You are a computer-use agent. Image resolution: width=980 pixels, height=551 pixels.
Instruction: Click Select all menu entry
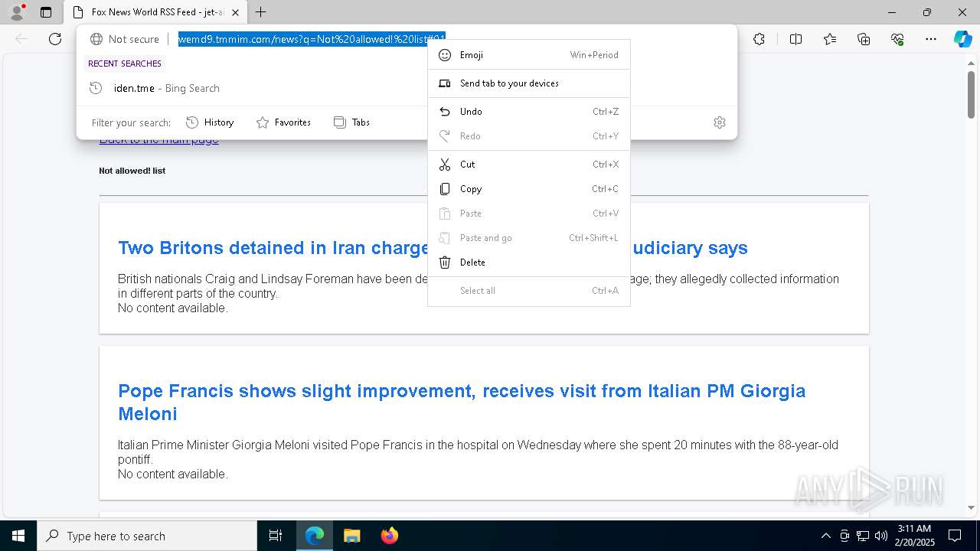point(528,291)
